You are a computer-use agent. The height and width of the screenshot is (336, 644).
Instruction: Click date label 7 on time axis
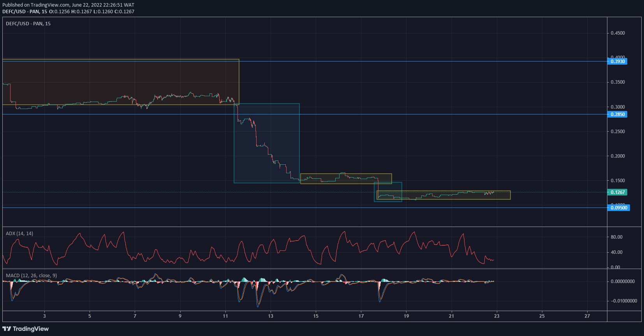pyautogui.click(x=135, y=316)
